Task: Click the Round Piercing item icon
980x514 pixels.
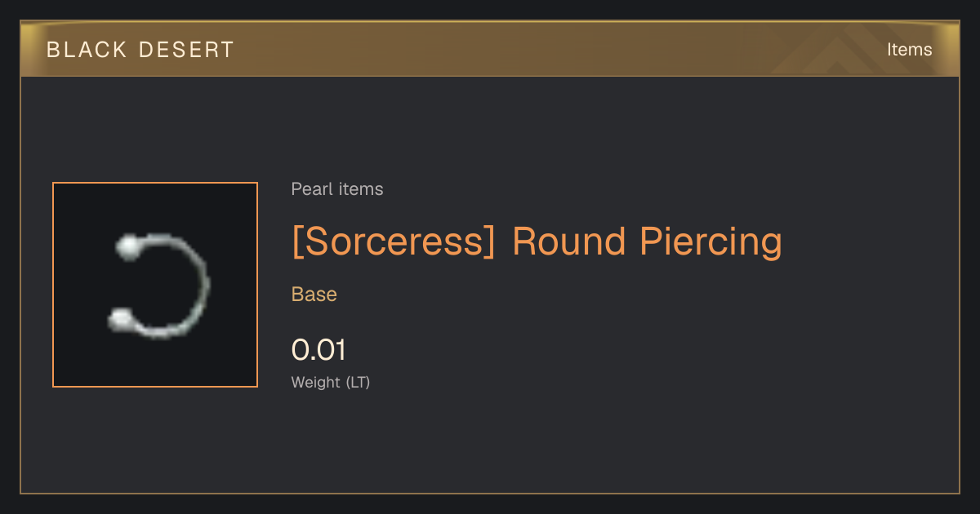Action: (x=155, y=285)
